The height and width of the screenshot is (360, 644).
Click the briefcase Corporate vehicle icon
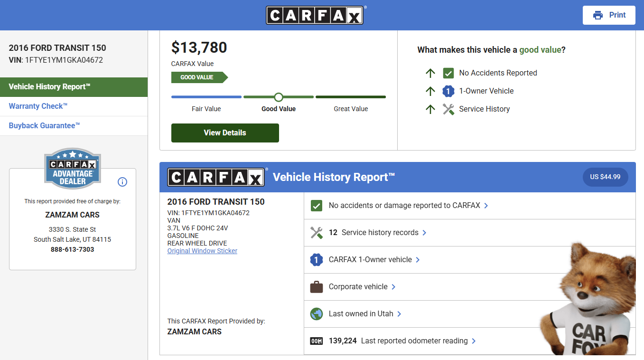click(316, 287)
